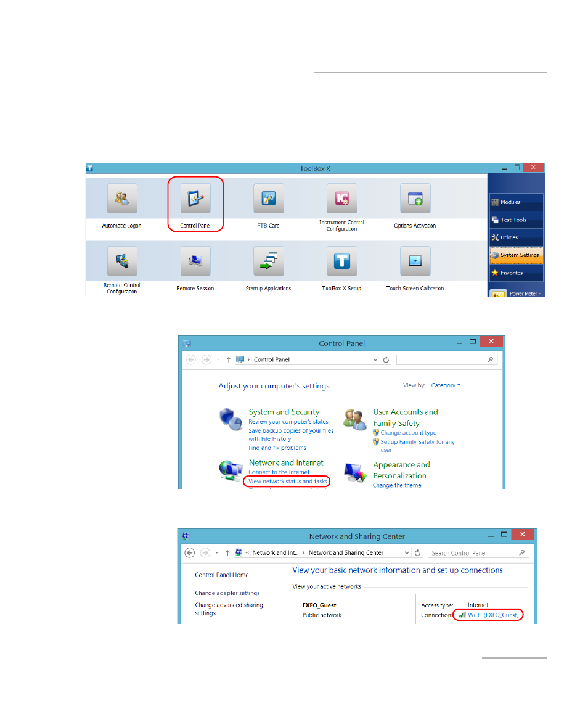This screenshot has height=714, width=588.
Task: Click Back arrow in Control Panel window
Action: tap(191, 359)
